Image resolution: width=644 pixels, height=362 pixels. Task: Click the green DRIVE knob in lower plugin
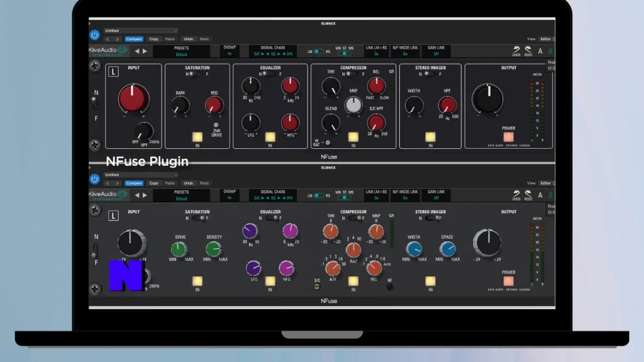179,249
